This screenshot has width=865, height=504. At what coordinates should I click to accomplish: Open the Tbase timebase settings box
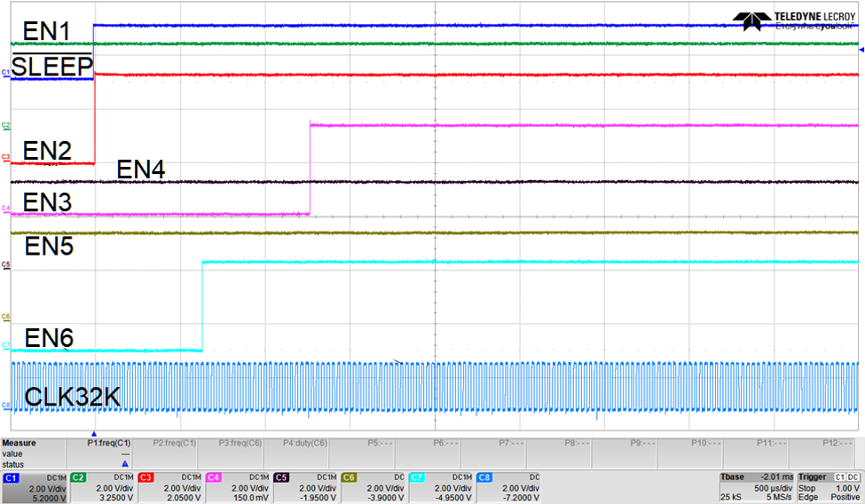(x=756, y=487)
